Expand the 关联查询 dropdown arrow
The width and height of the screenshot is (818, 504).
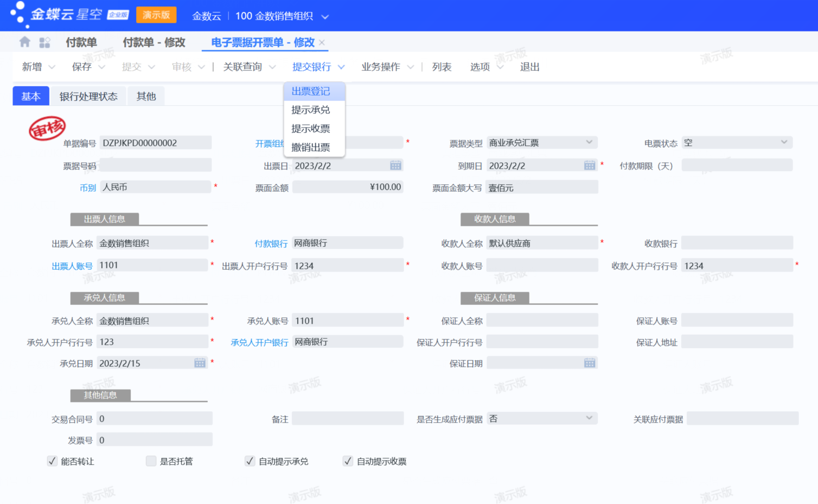click(272, 67)
